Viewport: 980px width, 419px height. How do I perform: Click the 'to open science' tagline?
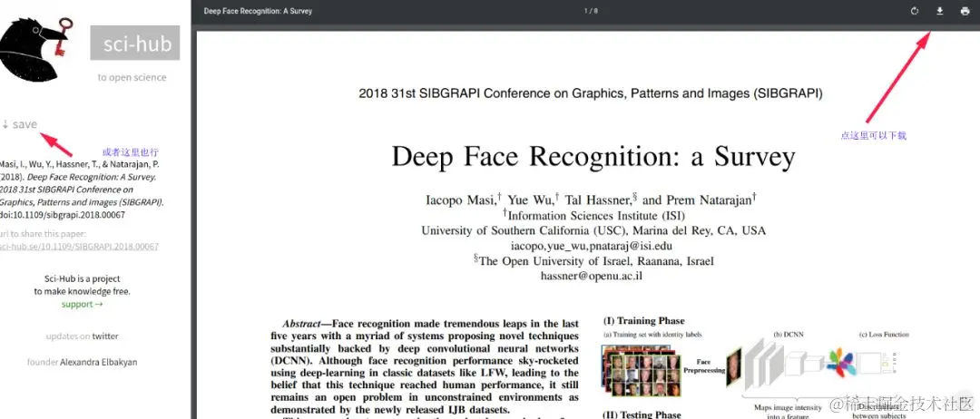tap(132, 77)
